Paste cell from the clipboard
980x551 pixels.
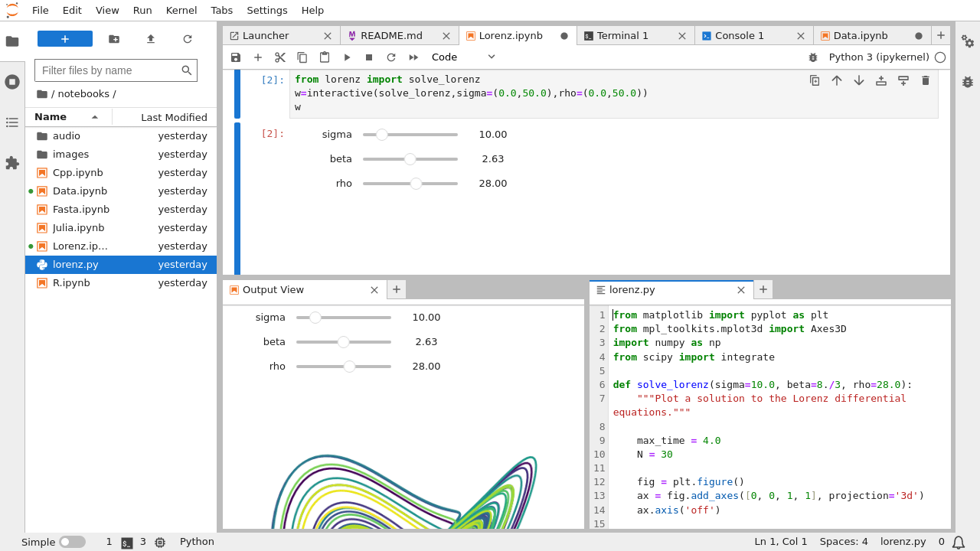point(324,57)
